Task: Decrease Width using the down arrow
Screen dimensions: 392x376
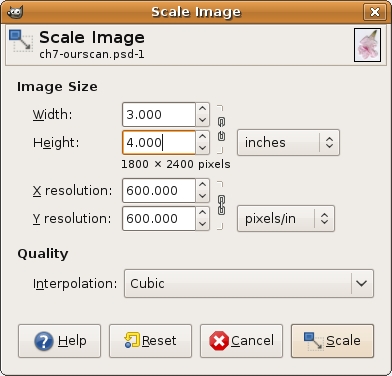Action: 202,120
